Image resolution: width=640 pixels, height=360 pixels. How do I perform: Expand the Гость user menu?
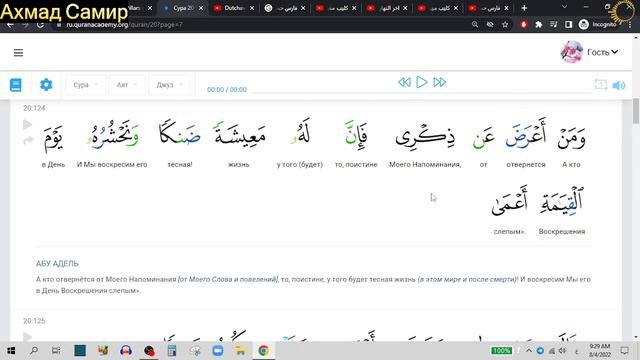point(602,52)
